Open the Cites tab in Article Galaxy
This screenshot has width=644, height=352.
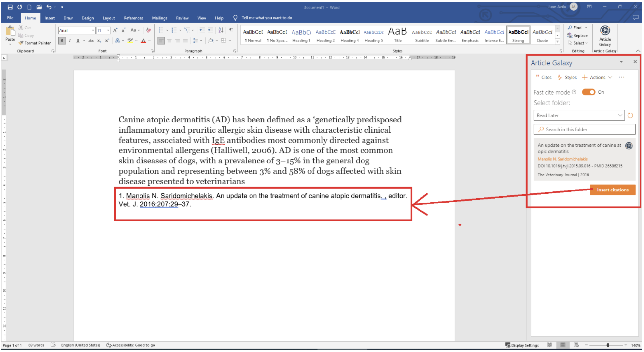(x=544, y=78)
